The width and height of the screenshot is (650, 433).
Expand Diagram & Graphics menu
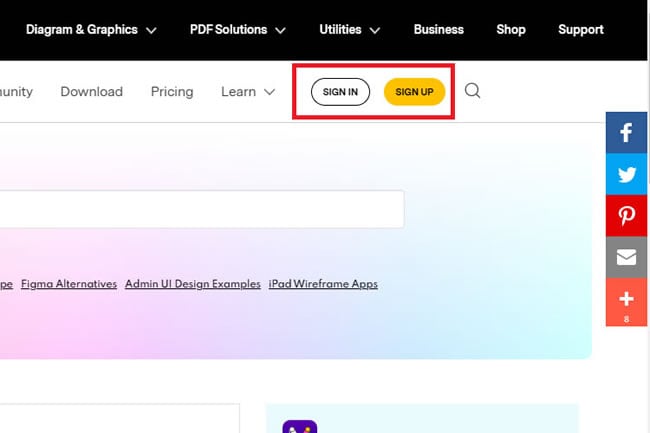point(91,29)
